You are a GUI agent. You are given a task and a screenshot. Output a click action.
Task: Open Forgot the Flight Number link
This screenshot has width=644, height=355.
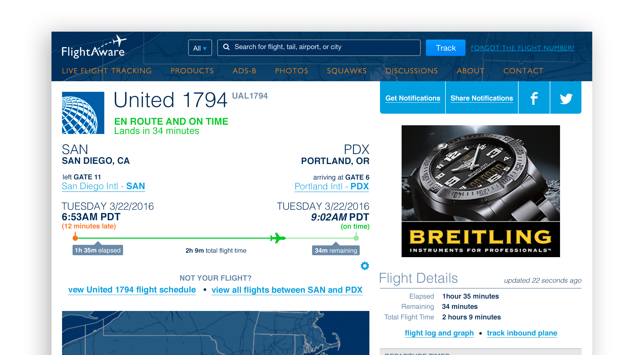pos(523,48)
